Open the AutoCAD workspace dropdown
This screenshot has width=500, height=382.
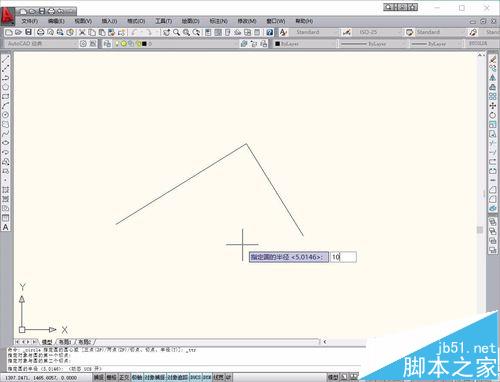[41, 44]
